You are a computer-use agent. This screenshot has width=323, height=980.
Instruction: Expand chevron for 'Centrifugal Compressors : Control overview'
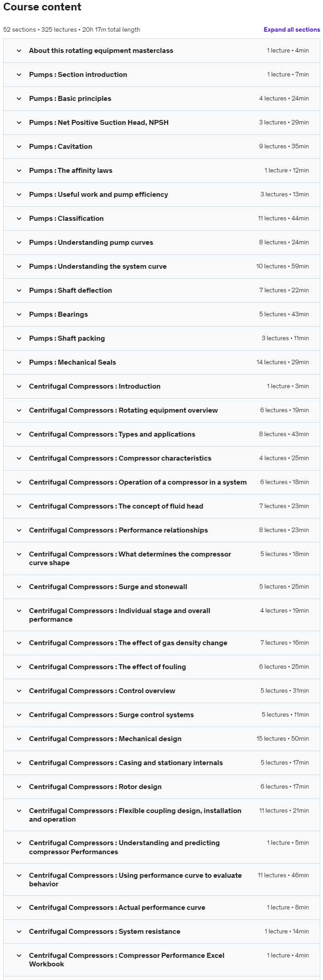click(19, 691)
